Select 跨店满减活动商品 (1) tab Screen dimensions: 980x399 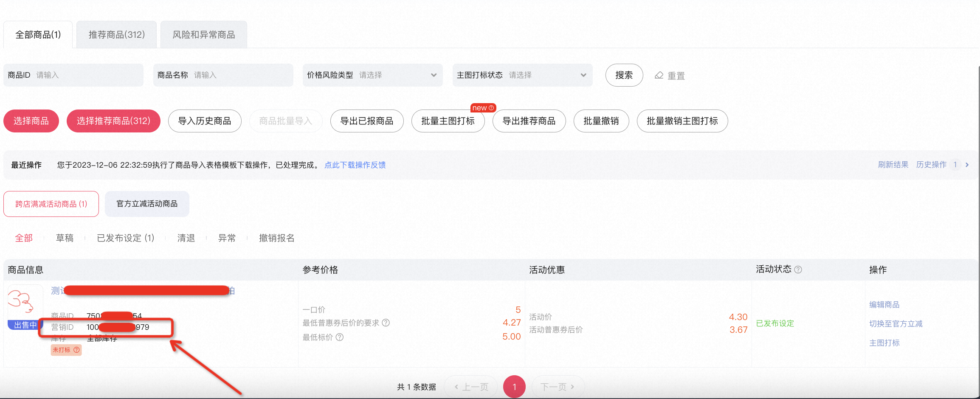click(x=51, y=204)
